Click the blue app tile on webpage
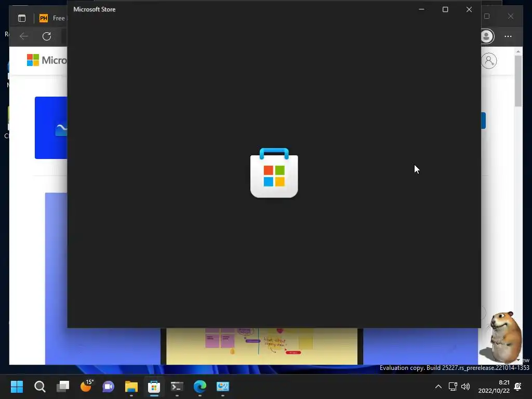The image size is (532, 399). (x=51, y=128)
